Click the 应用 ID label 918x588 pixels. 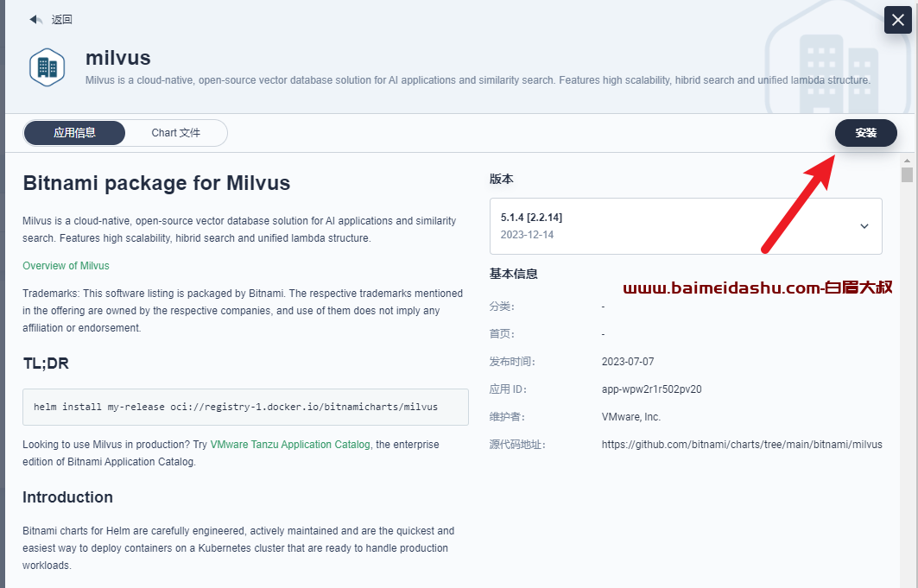[508, 389]
